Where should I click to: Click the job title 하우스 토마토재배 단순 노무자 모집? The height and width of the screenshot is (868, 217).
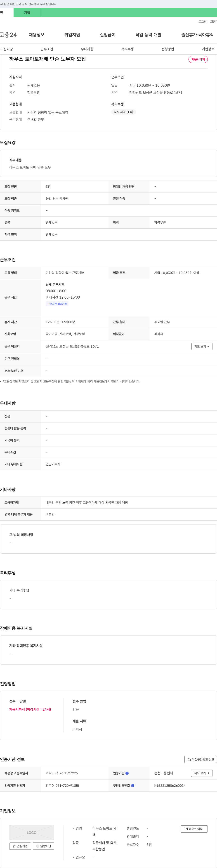[47, 59]
